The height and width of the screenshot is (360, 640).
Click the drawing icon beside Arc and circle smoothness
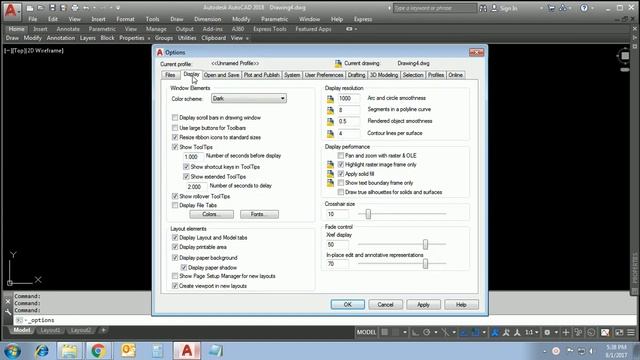[x=330, y=99]
